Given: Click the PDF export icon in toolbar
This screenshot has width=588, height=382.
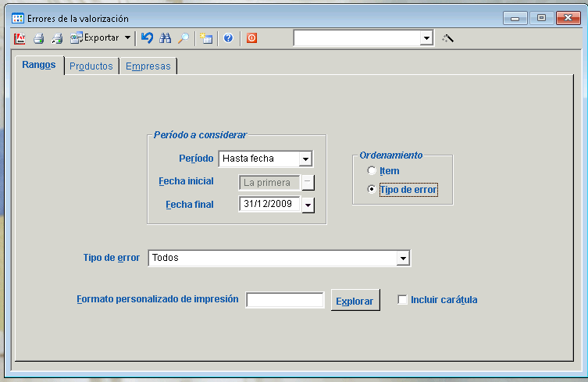Looking at the screenshot, I should 20,37.
